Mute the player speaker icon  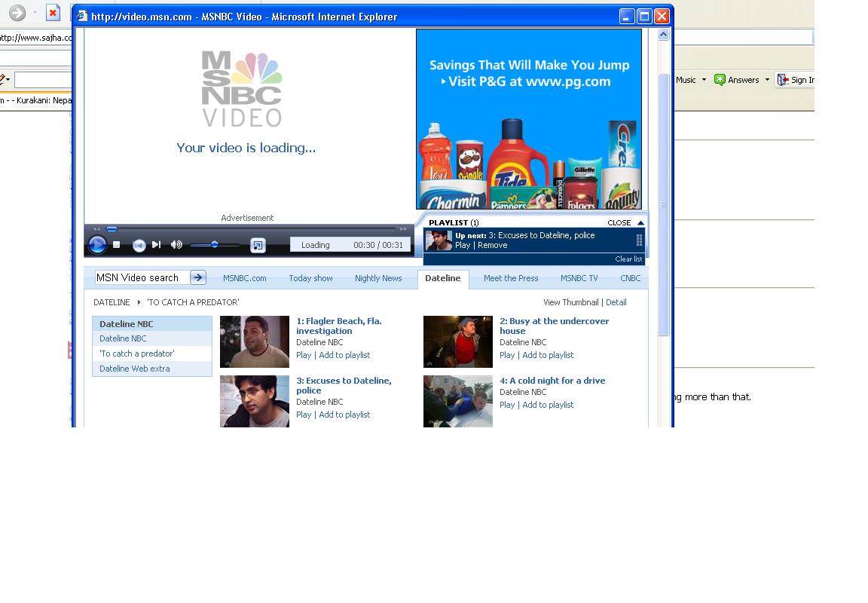[176, 244]
